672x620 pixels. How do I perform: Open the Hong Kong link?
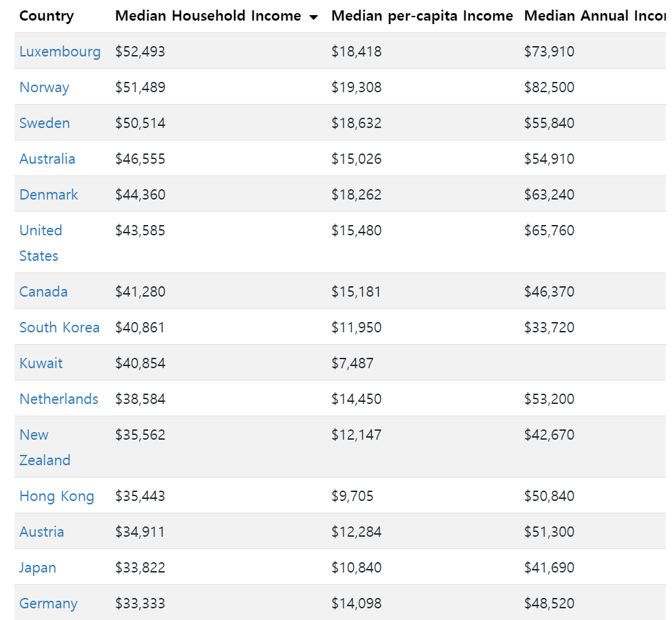tap(56, 496)
